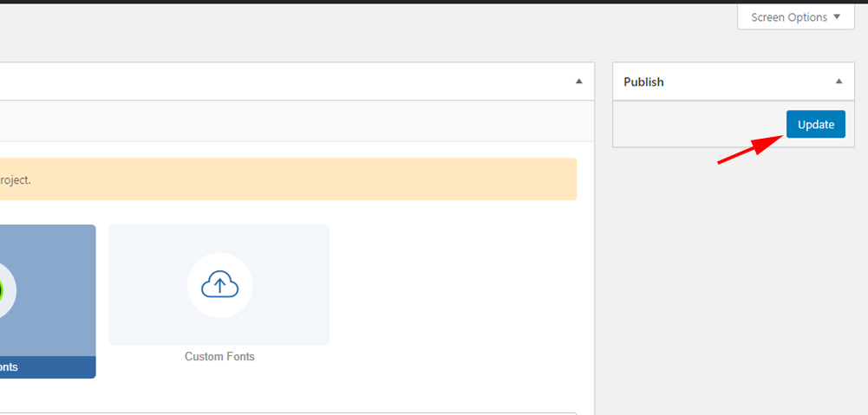Click the empty Publish box area beside Update
The image size is (868, 415).
(x=699, y=125)
